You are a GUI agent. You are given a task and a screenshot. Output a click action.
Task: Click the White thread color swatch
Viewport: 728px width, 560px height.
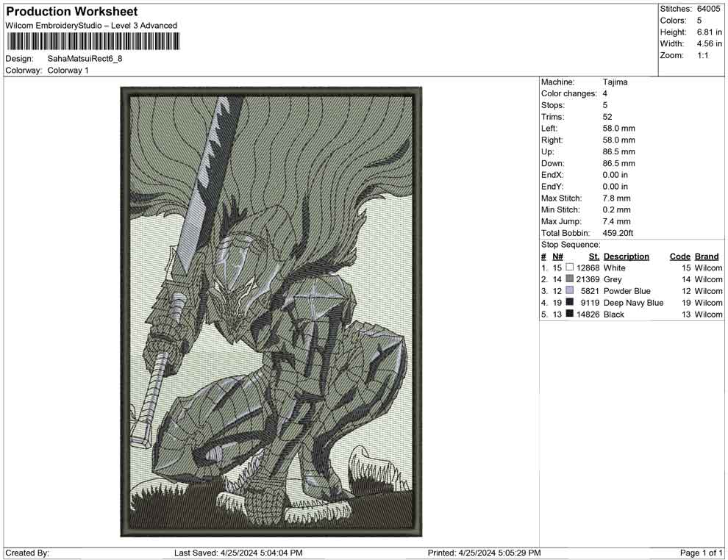pyautogui.click(x=570, y=268)
